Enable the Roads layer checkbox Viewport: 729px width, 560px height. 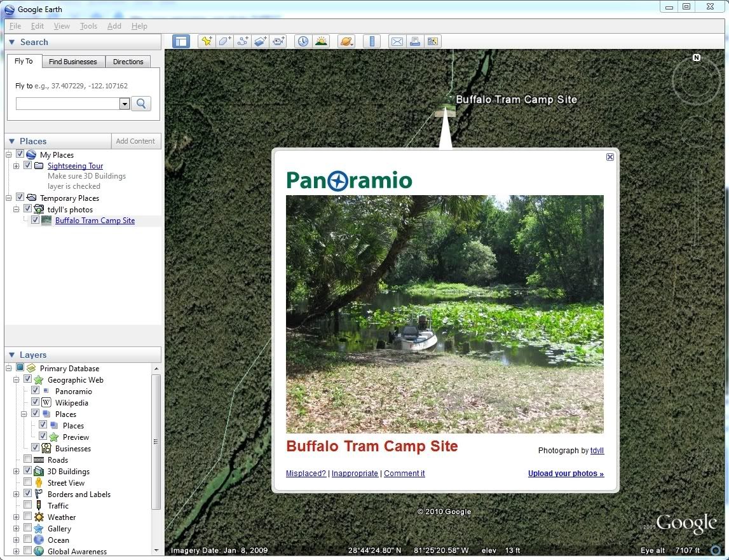(x=27, y=460)
